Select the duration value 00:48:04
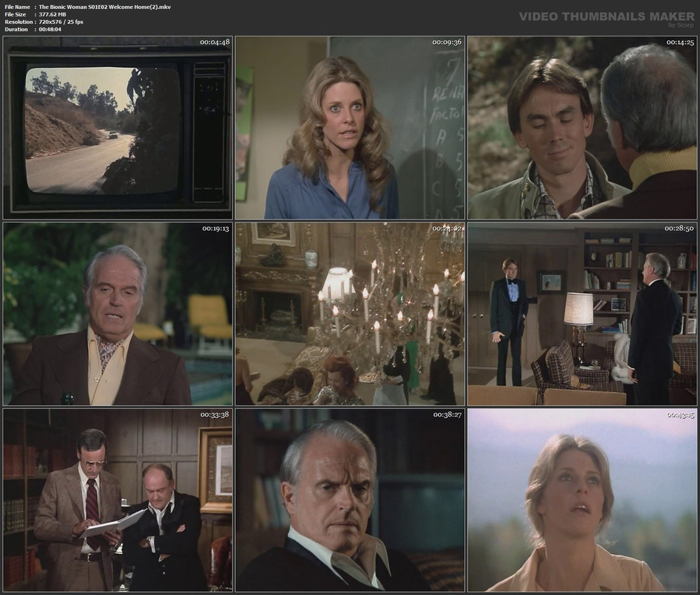Image resolution: width=700 pixels, height=595 pixels. [x=50, y=30]
